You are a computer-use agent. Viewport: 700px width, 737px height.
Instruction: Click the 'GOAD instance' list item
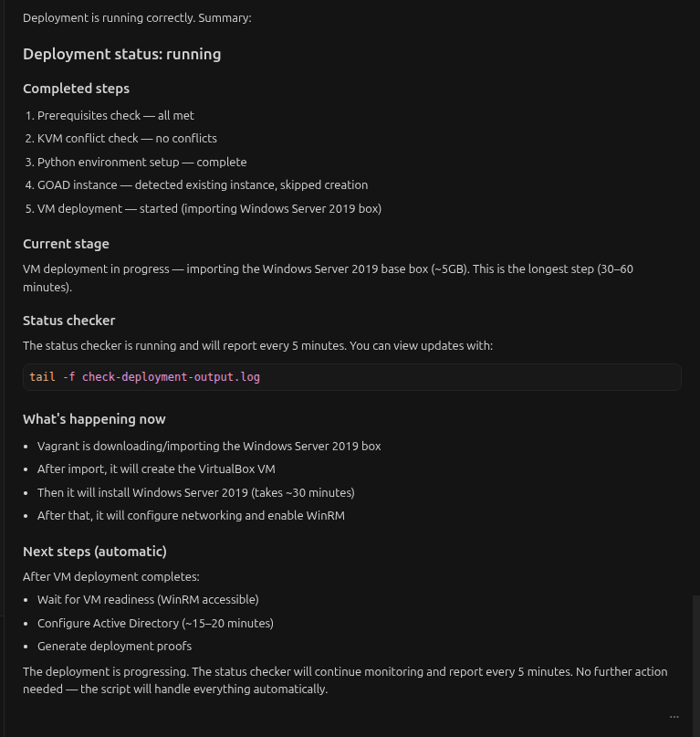pos(203,184)
